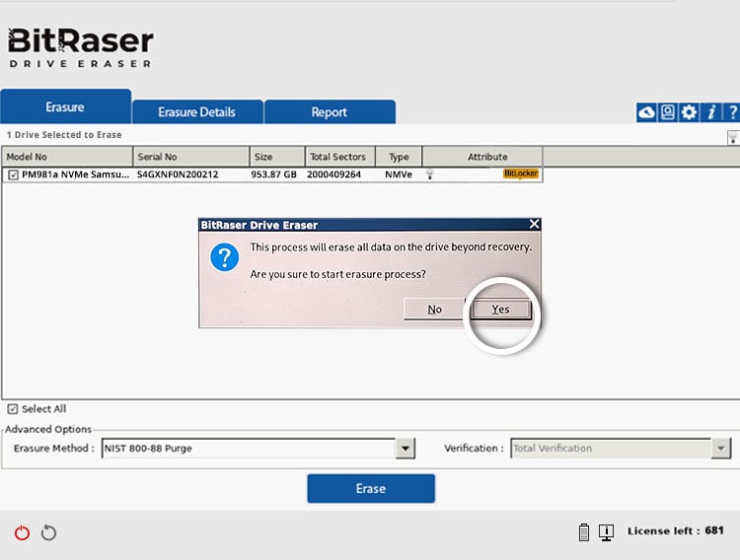Screen dimensions: 740x560
Task: Sort by Attribute column header
Action: coord(482,157)
